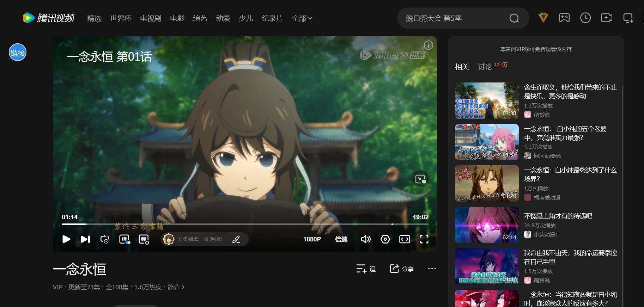Screen dimensions: 644x307
Task: Open the danmaku style brush icon
Action: point(236,239)
